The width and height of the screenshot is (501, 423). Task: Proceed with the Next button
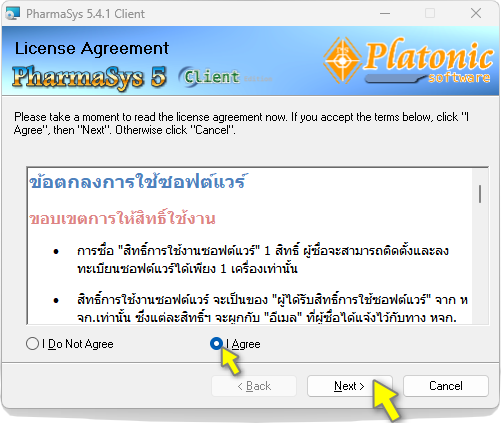pos(350,386)
